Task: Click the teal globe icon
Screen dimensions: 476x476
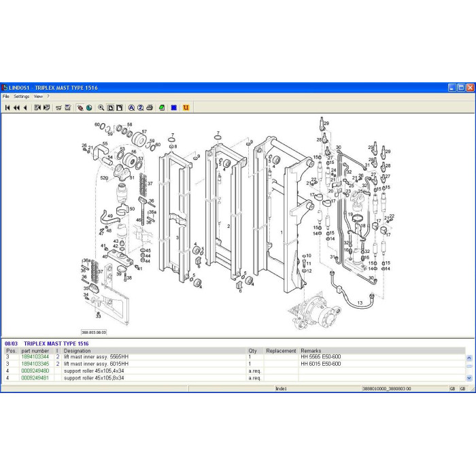Action: click(89, 107)
